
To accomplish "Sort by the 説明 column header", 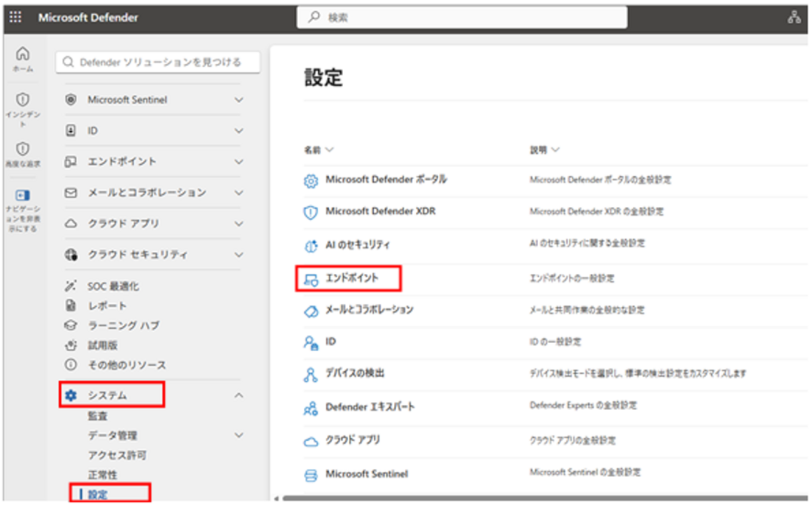I will click(x=544, y=150).
